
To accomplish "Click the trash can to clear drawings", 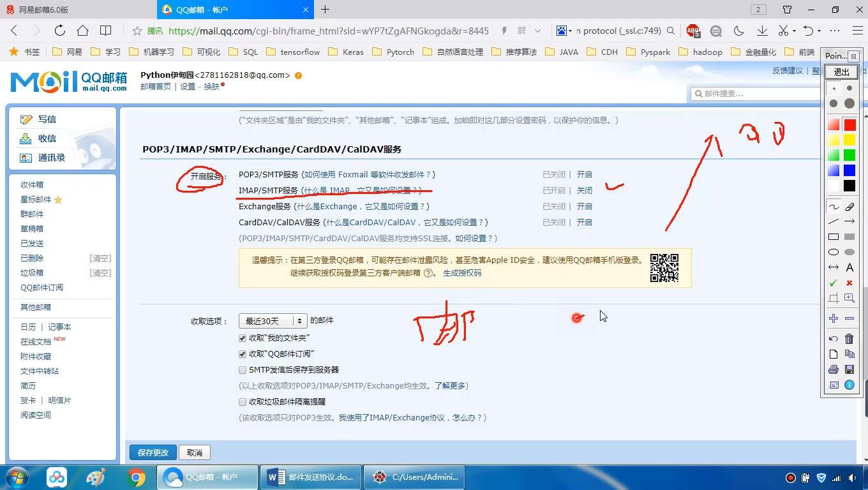I will (849, 339).
